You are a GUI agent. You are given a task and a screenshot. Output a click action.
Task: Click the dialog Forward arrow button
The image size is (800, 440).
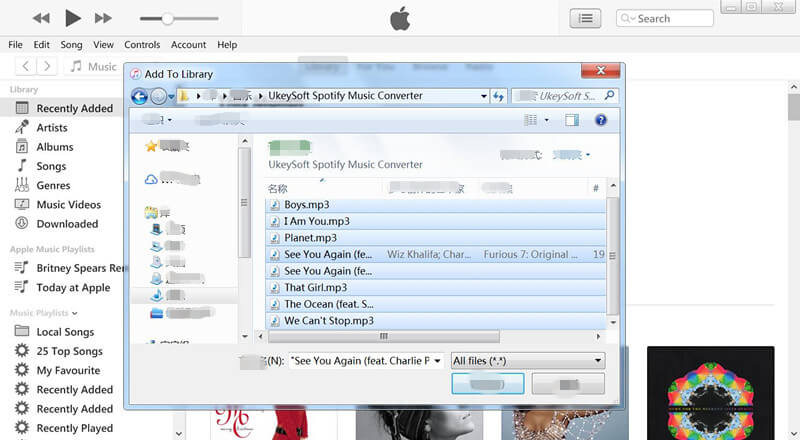coord(159,96)
